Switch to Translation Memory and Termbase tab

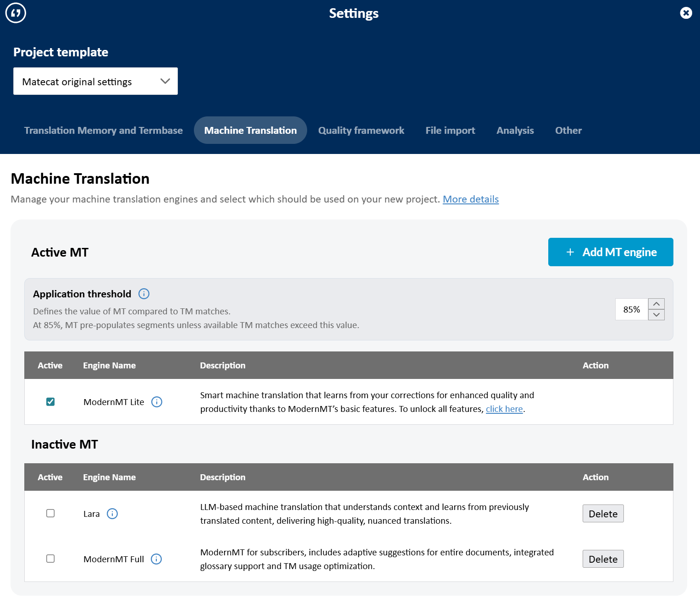coord(103,131)
